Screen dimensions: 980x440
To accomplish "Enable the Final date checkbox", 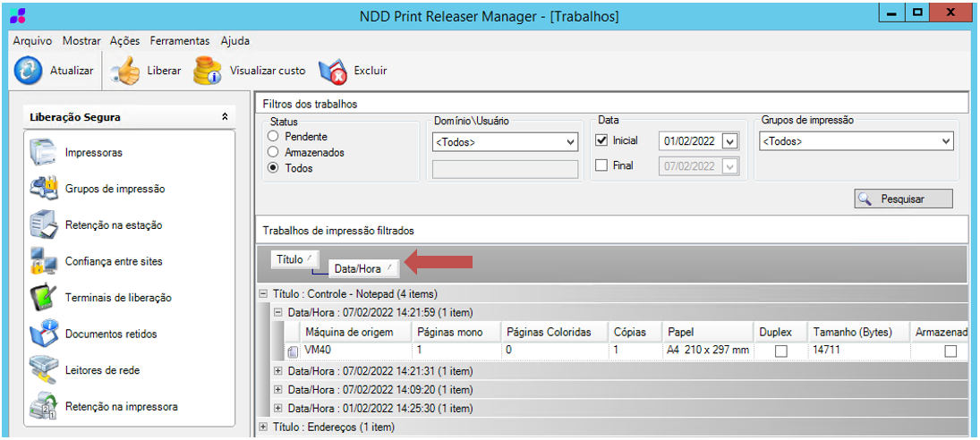I will [x=601, y=165].
